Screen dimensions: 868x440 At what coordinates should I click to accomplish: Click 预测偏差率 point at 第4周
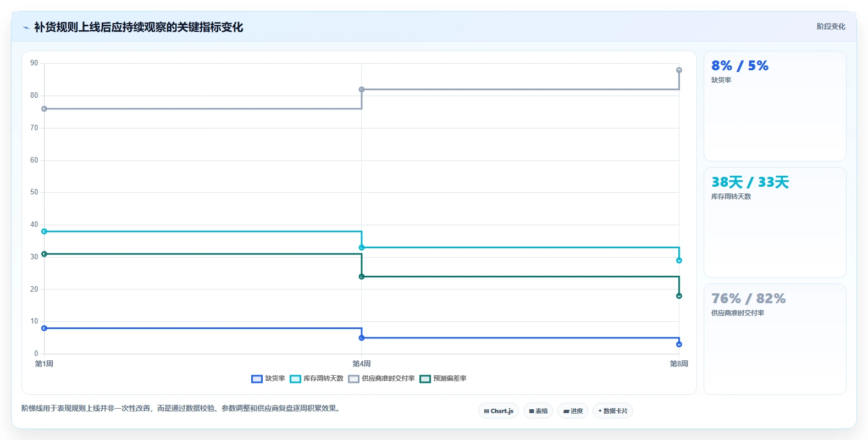[x=362, y=276]
